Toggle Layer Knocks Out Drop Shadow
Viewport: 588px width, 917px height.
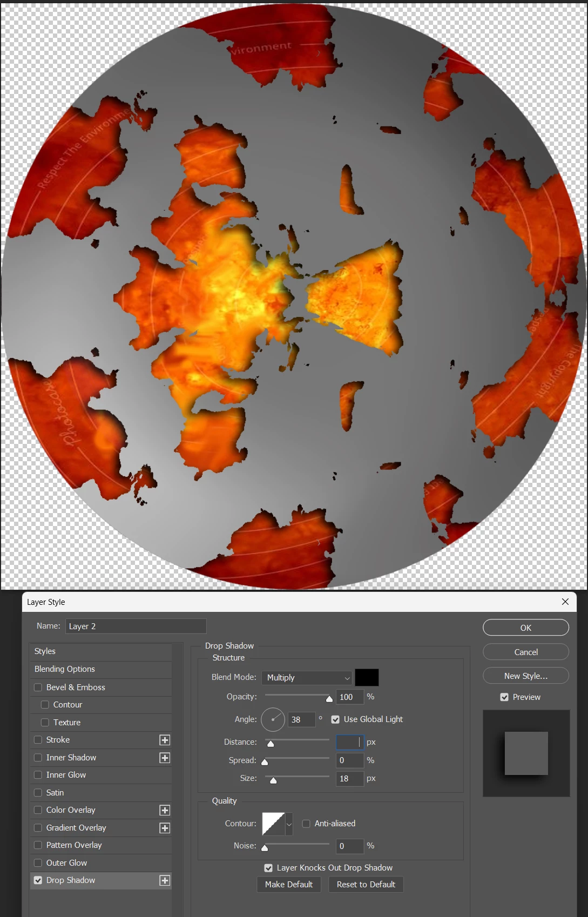(268, 868)
